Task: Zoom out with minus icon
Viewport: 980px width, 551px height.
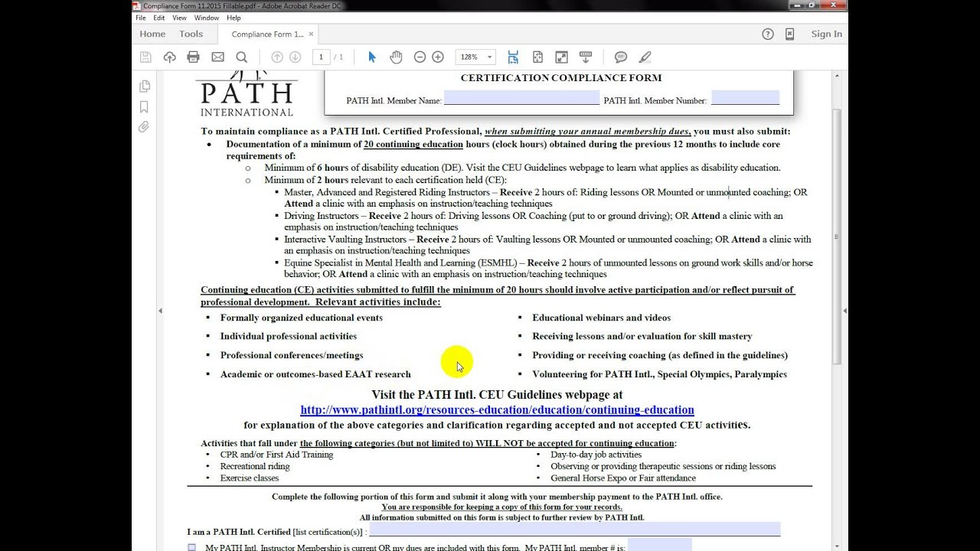Action: pyautogui.click(x=420, y=57)
